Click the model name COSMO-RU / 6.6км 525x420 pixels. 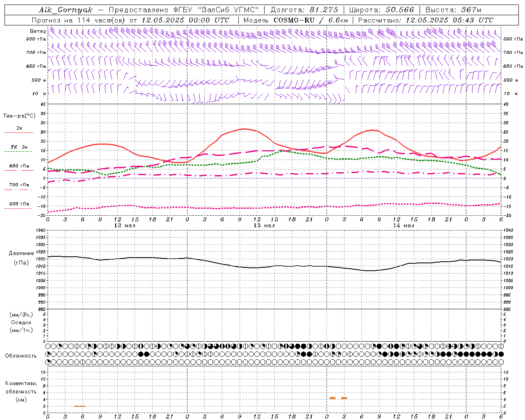(311, 20)
